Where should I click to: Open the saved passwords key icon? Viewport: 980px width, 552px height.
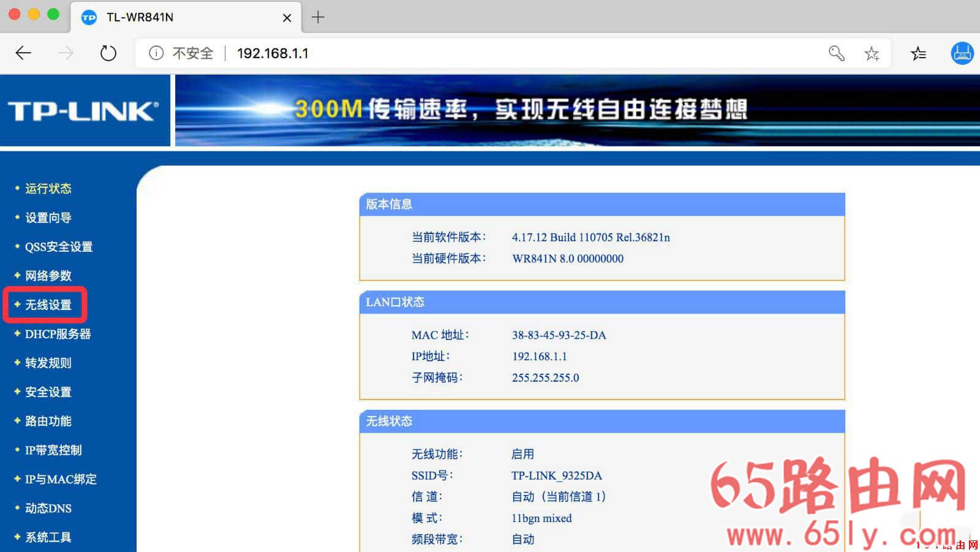837,53
